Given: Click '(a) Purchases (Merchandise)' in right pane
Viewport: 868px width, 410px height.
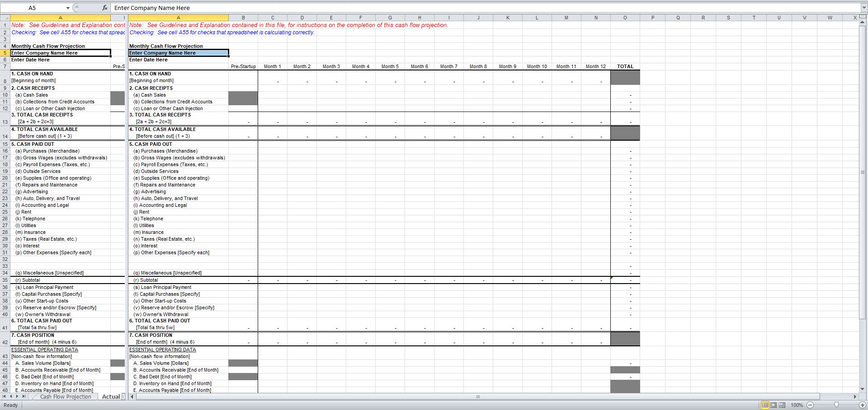Looking at the screenshot, I should click(165, 151).
